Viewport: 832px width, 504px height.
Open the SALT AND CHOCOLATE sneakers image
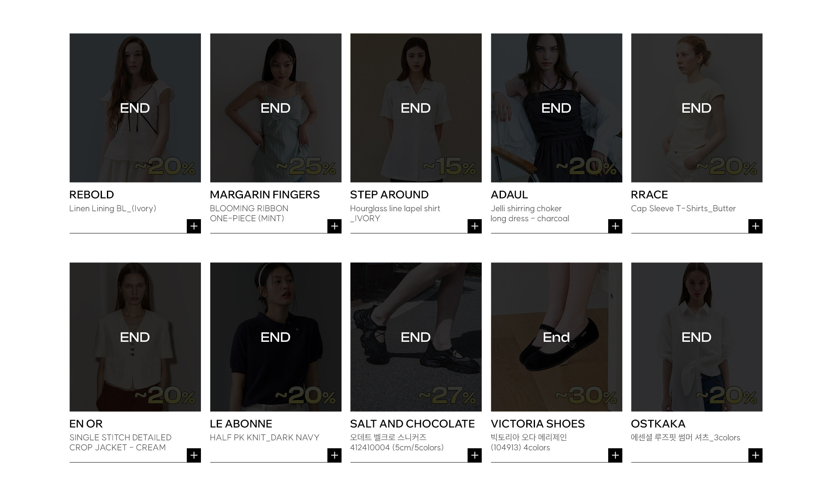coord(416,337)
